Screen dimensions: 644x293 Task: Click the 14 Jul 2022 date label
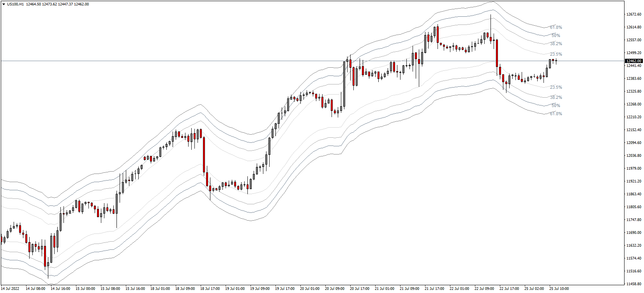pos(10,289)
